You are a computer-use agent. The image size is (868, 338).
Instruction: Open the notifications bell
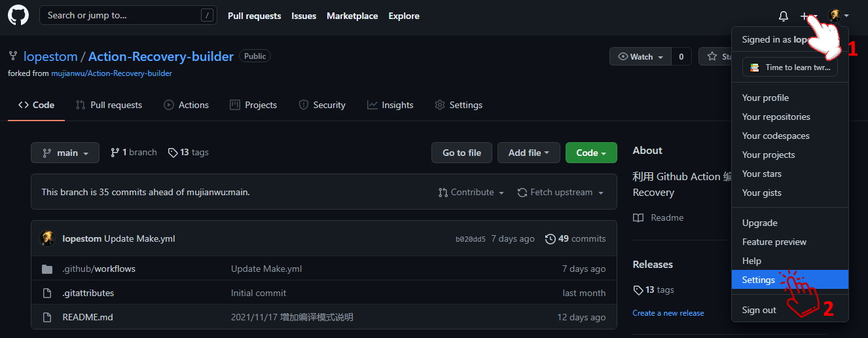point(784,16)
